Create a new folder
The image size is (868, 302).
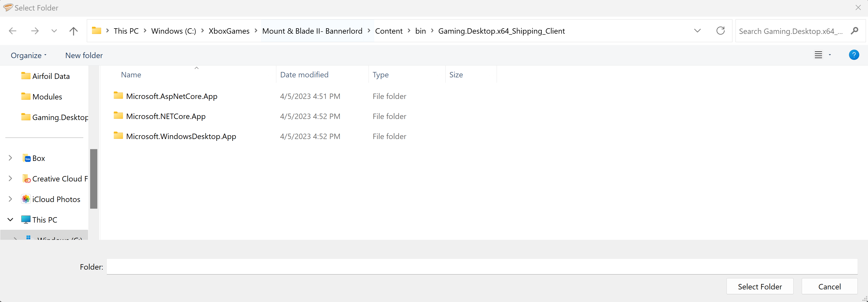[83, 55]
